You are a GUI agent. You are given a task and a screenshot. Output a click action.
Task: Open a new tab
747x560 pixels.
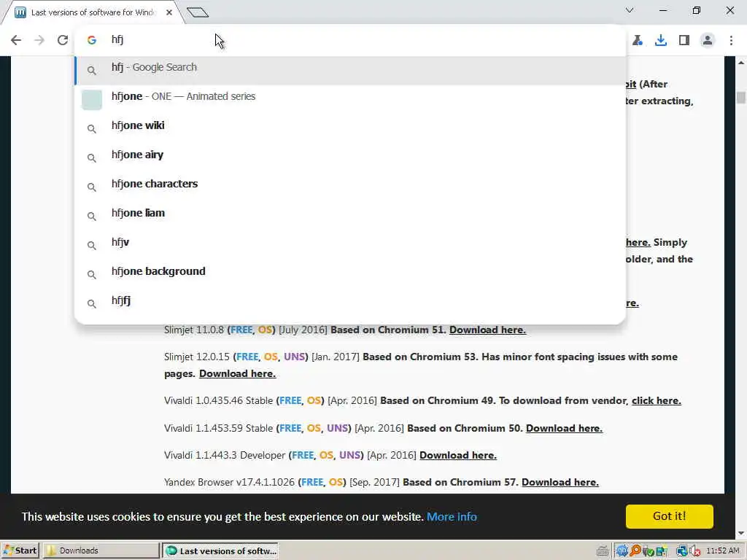tap(198, 12)
